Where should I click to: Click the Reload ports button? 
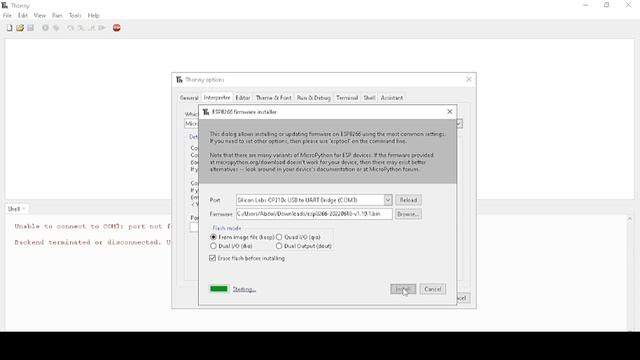[x=408, y=200]
